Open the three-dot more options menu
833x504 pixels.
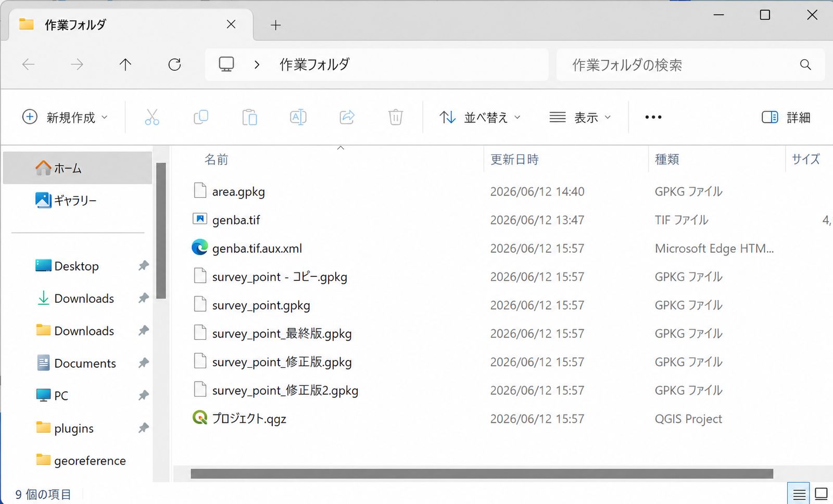[x=653, y=117]
